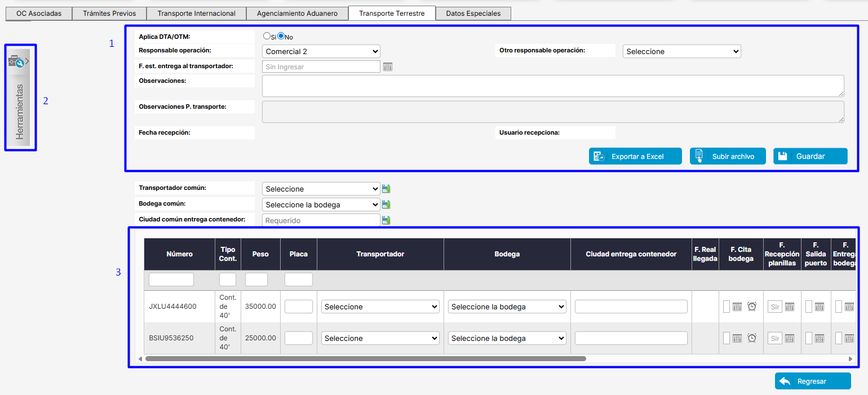This screenshot has height=395, width=868.
Task: Click Exportar a Excel button
Action: point(635,156)
